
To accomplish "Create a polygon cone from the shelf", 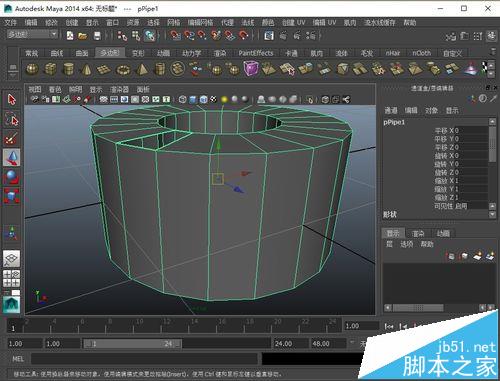I will tap(87, 69).
